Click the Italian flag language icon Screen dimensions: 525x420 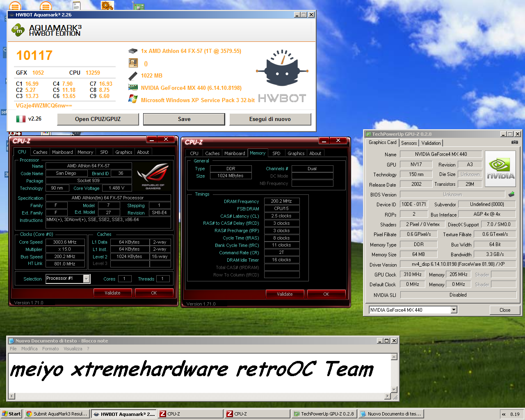coord(21,119)
